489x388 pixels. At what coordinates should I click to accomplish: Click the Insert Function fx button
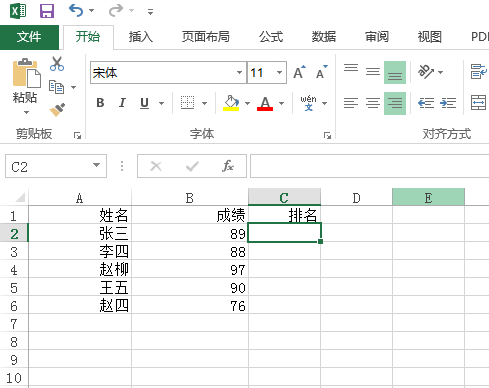[x=228, y=166]
